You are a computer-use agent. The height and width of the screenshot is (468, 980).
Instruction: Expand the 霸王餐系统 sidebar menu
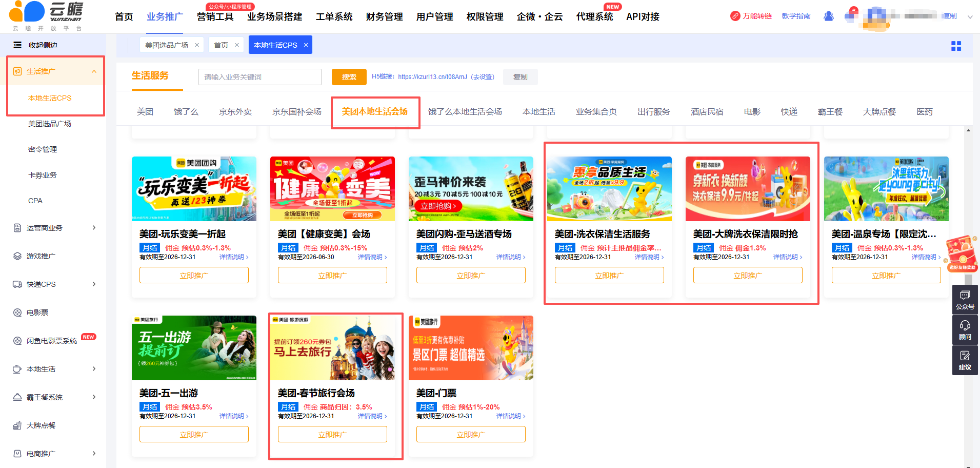(x=94, y=397)
